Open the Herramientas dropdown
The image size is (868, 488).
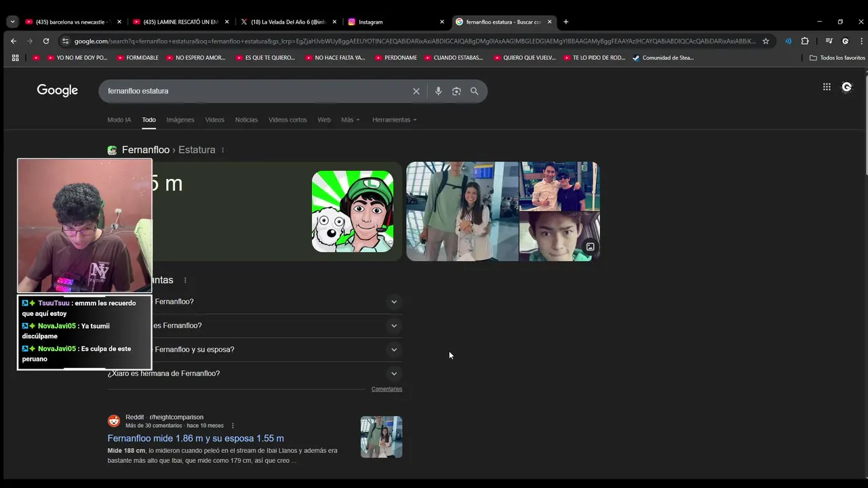point(394,120)
